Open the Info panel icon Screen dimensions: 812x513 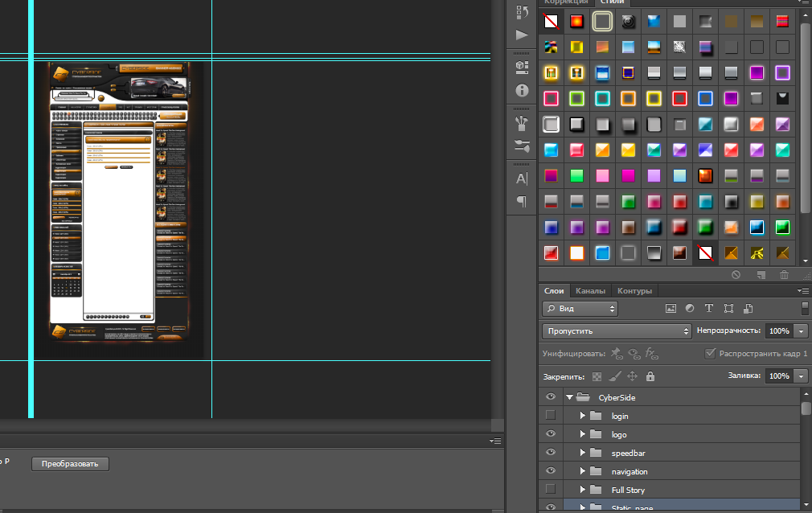pyautogui.click(x=522, y=91)
